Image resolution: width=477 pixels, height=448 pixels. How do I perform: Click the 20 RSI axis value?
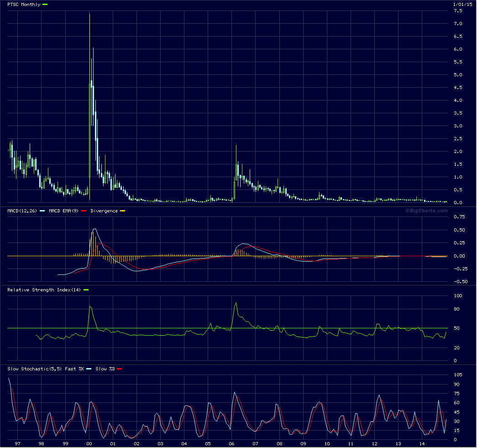[x=456, y=348]
